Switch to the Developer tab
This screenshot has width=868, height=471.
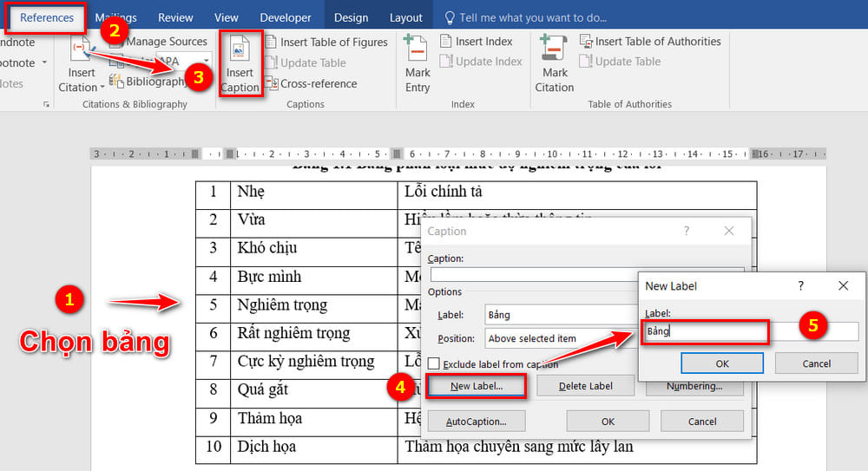coord(285,17)
